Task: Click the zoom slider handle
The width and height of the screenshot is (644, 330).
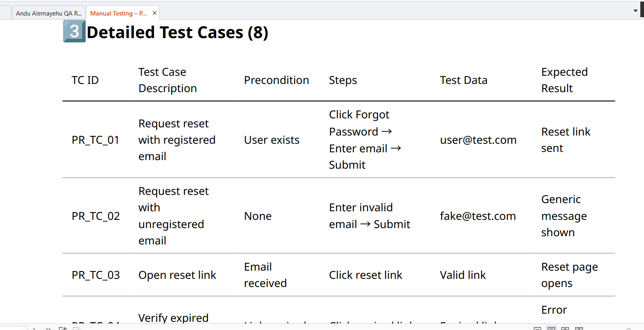Action: 628,329
